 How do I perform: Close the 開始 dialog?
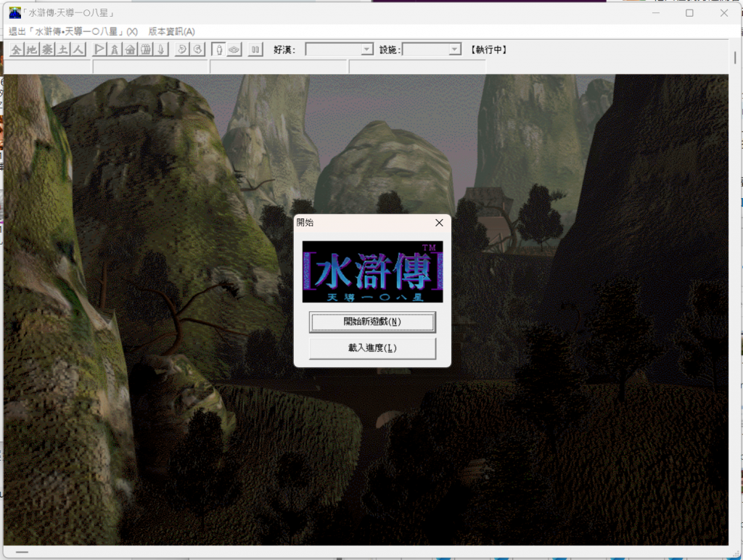click(x=439, y=223)
